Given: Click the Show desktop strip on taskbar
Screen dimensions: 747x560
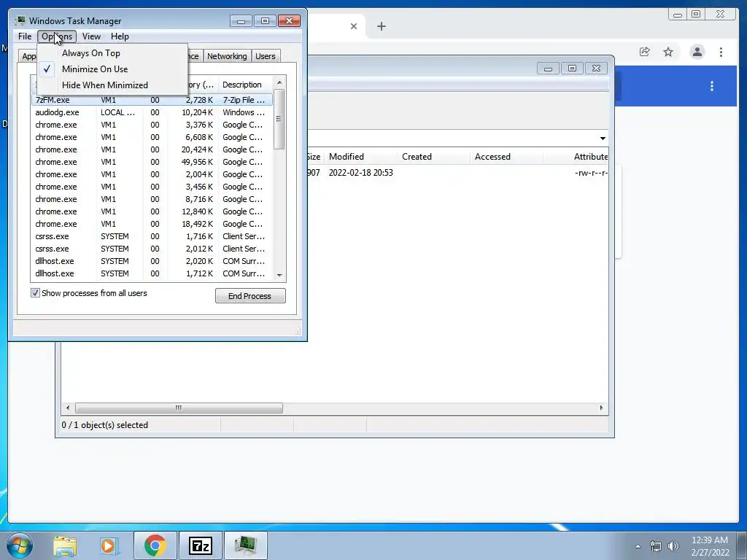Looking at the screenshot, I should (743, 545).
